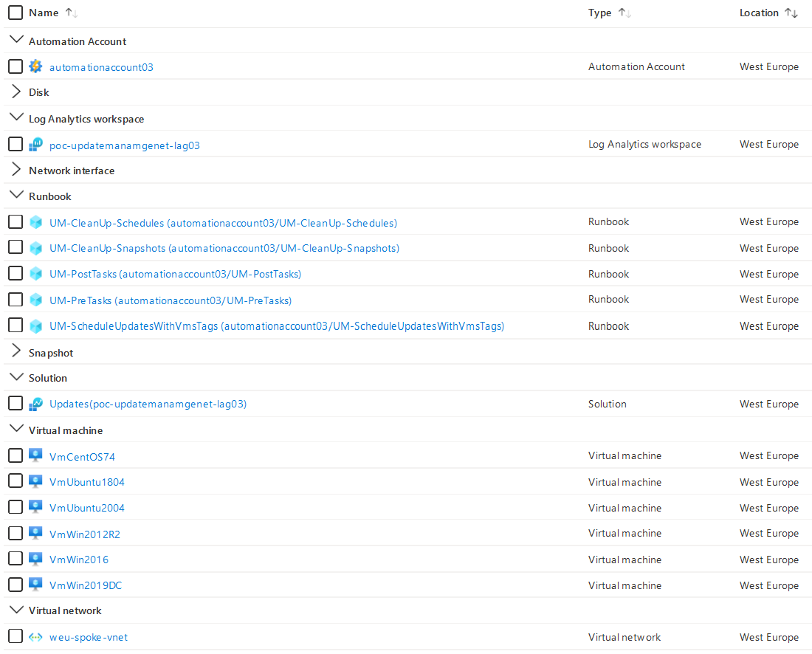The width and height of the screenshot is (812, 654).
Task: Tick the UM-PreTasks runbook checkbox
Action: (16, 299)
